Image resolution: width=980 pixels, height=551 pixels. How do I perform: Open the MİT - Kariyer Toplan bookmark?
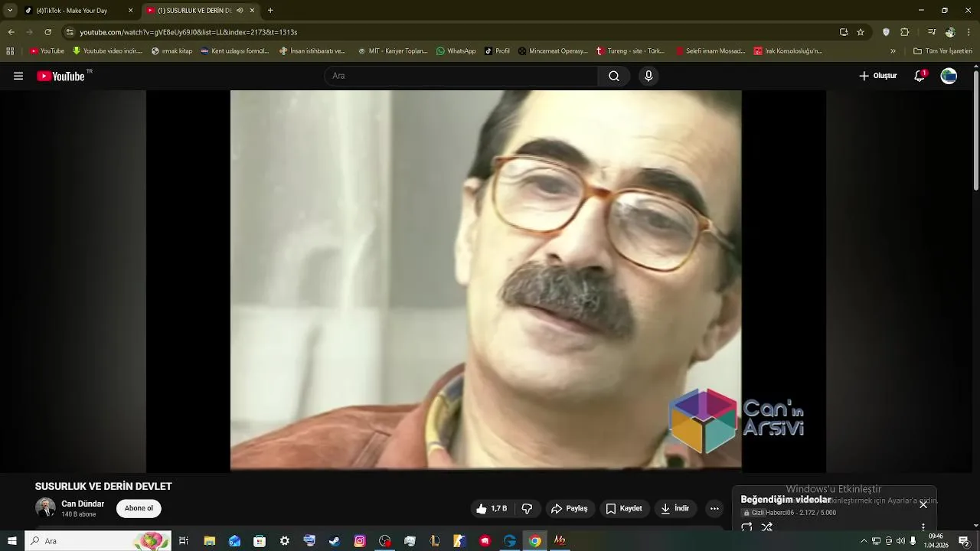(x=393, y=51)
